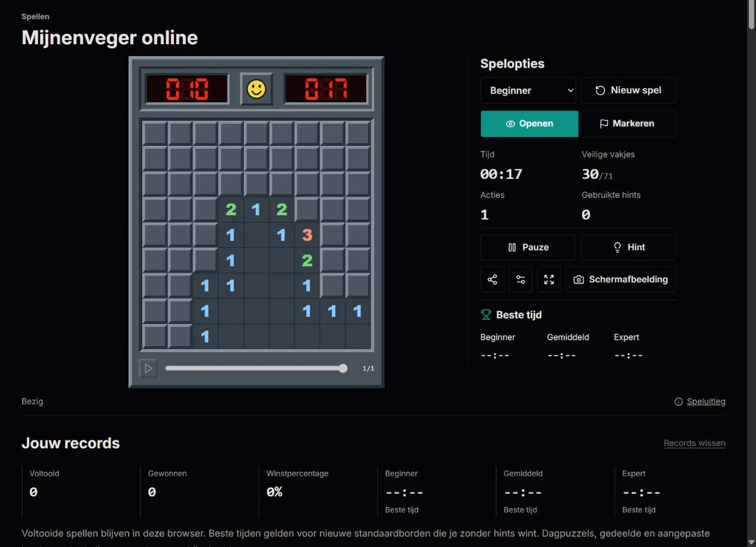
Task: Open the top-left corner tile of the board
Action: click(154, 134)
